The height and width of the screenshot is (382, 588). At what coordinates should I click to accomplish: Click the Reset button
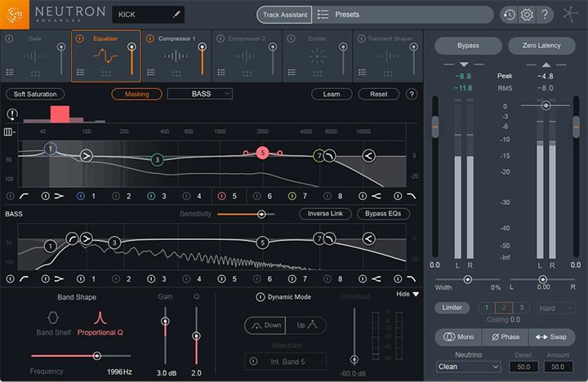coord(379,94)
